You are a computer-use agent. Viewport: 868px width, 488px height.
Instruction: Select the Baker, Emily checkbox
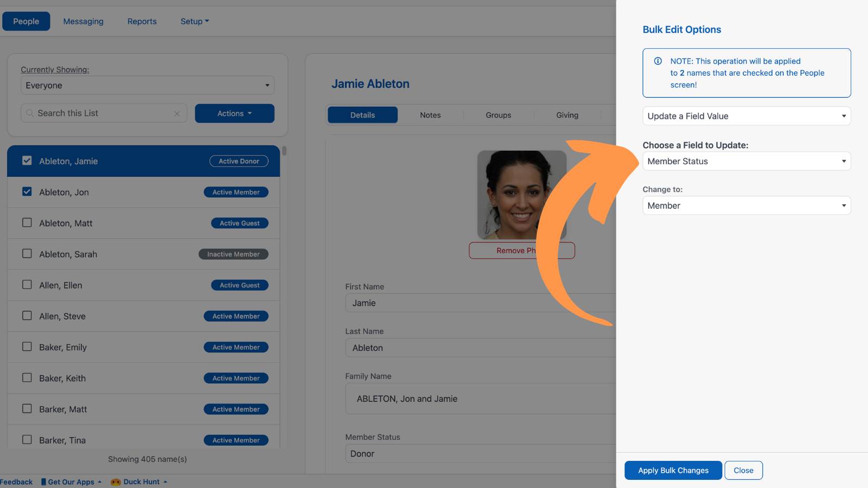(x=27, y=346)
